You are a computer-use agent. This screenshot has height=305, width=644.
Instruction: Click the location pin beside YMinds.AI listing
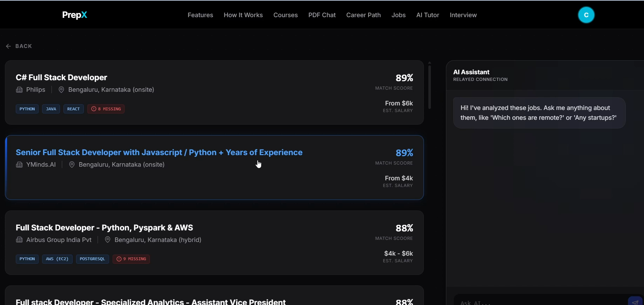(x=72, y=165)
